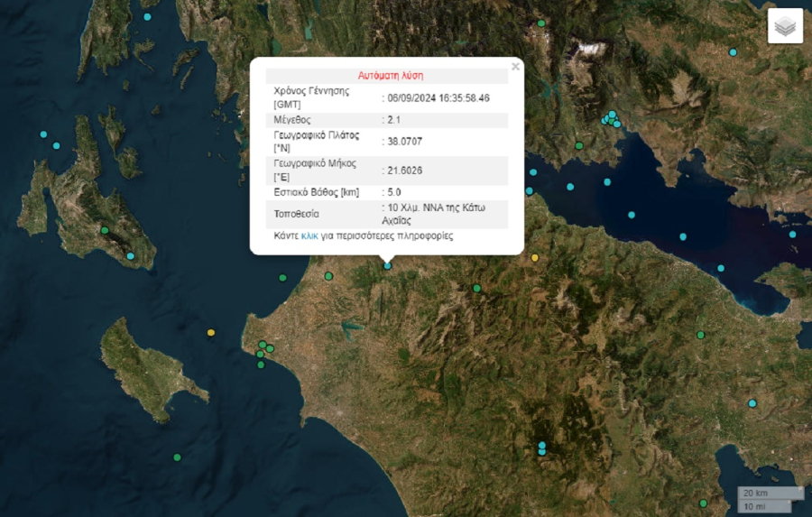Select the yellow marker right of the popup
812x517 pixels.
(535, 258)
